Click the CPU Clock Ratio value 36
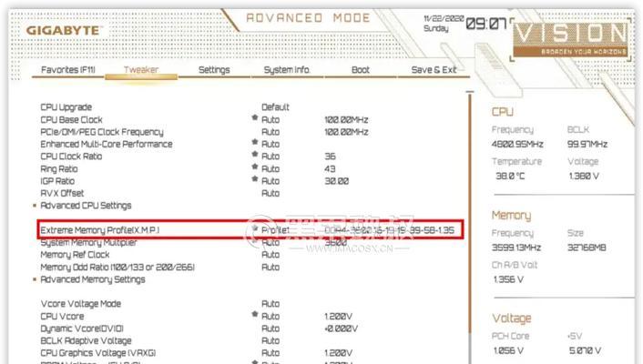 330,157
